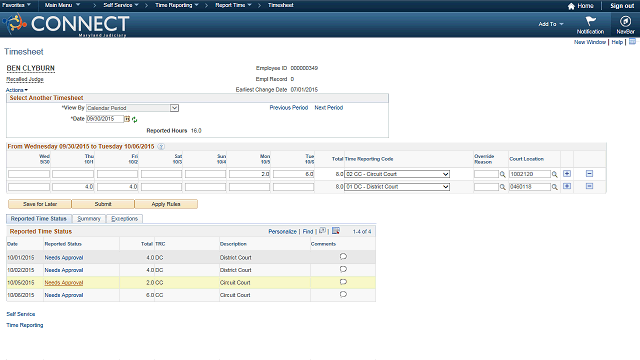The image size is (640, 360).
Task: Open the Add To dropdown
Action: click(x=551, y=24)
